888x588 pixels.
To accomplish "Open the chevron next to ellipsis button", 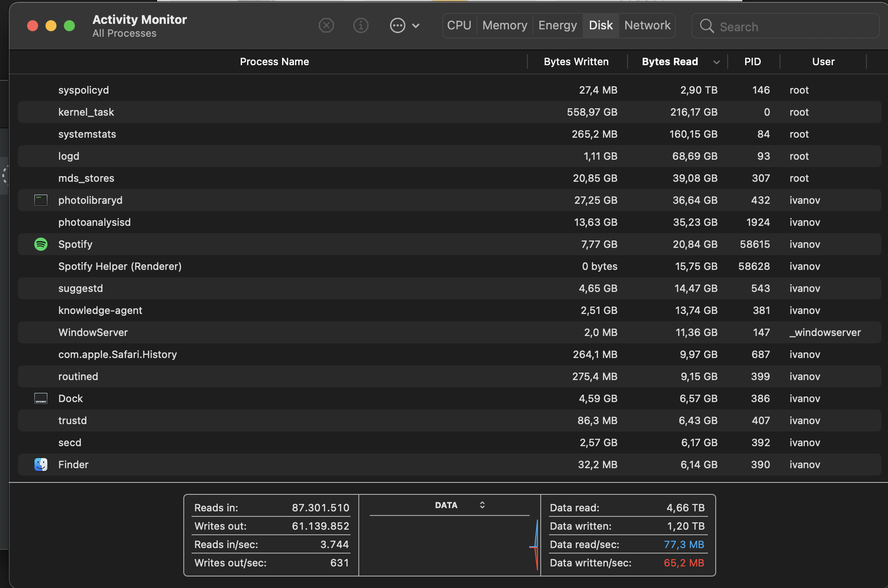I will [416, 26].
